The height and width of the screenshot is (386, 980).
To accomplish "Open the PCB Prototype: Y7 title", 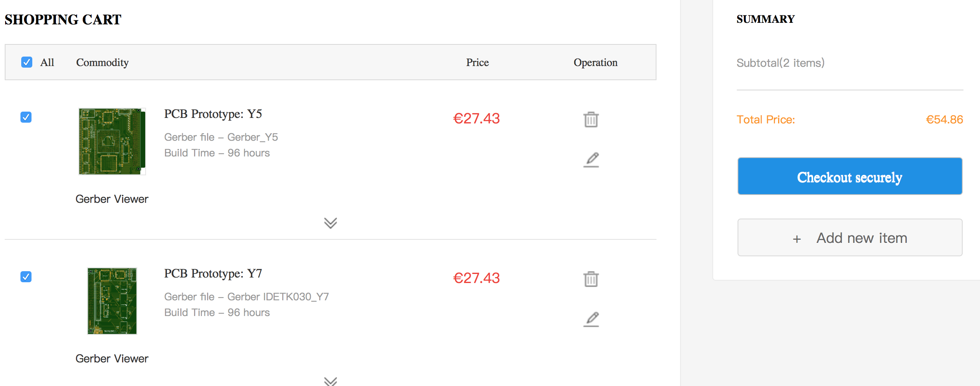I will (x=213, y=274).
